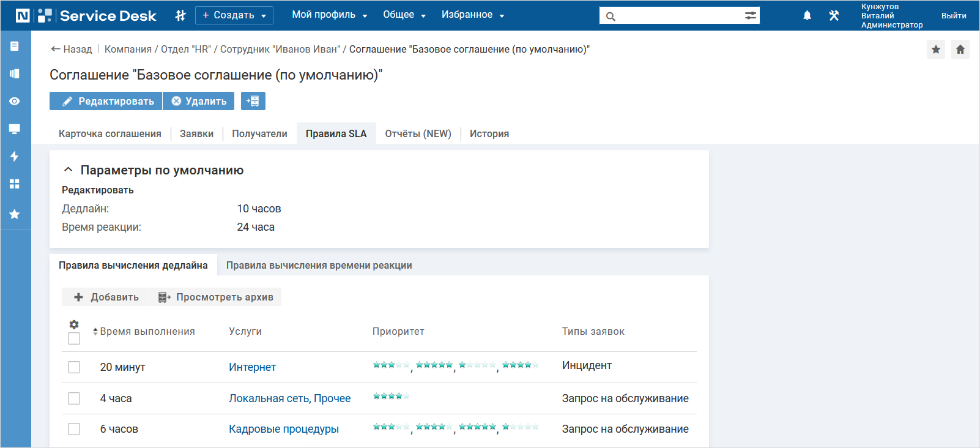Click the user name Кунжутов Виталий
The width and height of the screenshot is (980, 448).
[x=880, y=11]
